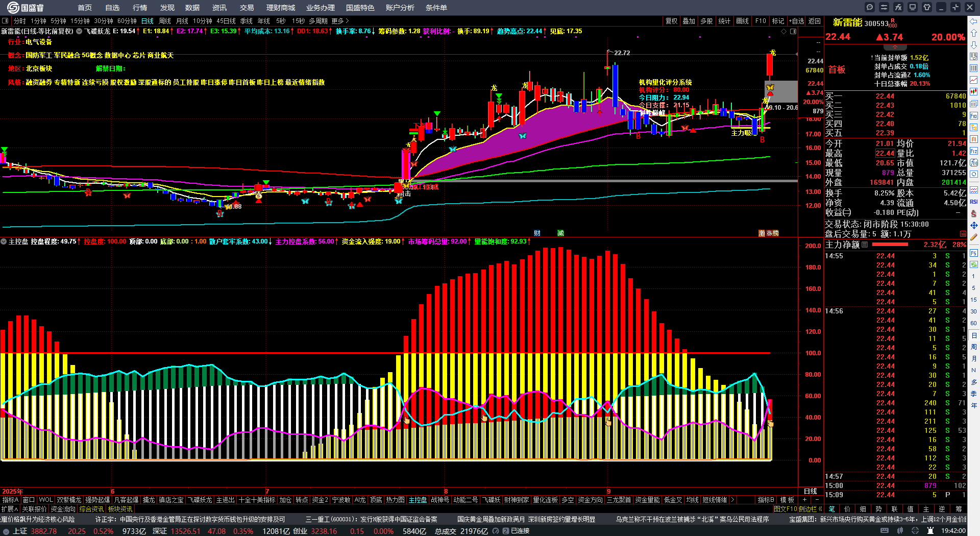Viewport: 980px width, 536px height.
Task: Select the 月 period in right sidebar
Action: [x=974, y=359]
